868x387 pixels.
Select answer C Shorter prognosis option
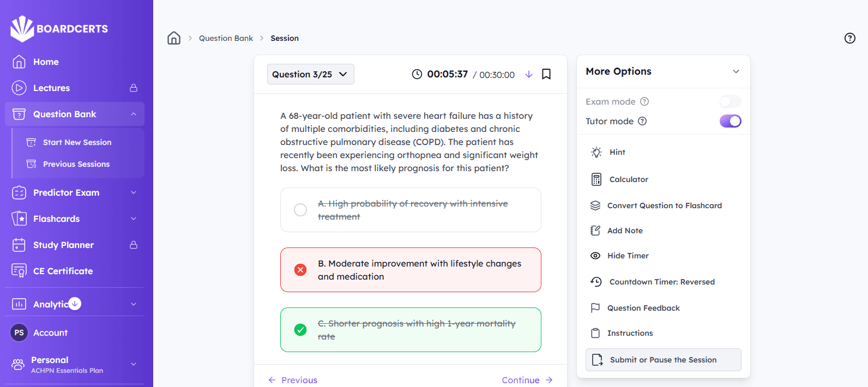coord(411,330)
